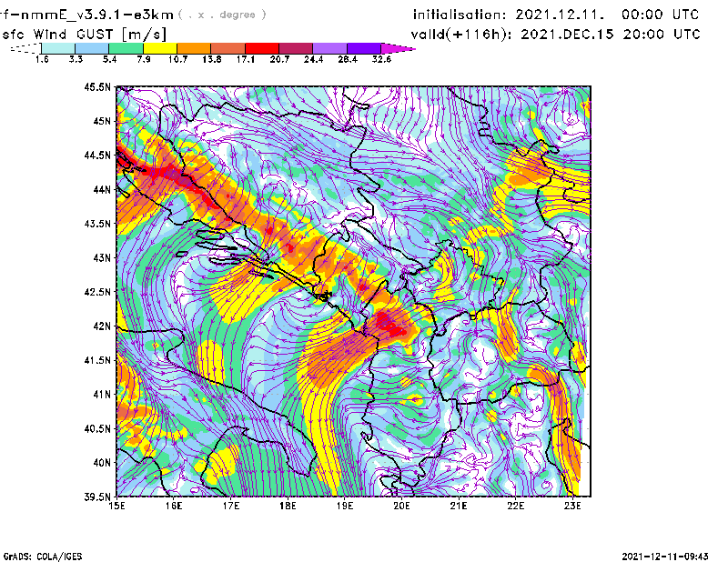
Task: Click the initialisation time 00:00 UTC
Action: (661, 15)
